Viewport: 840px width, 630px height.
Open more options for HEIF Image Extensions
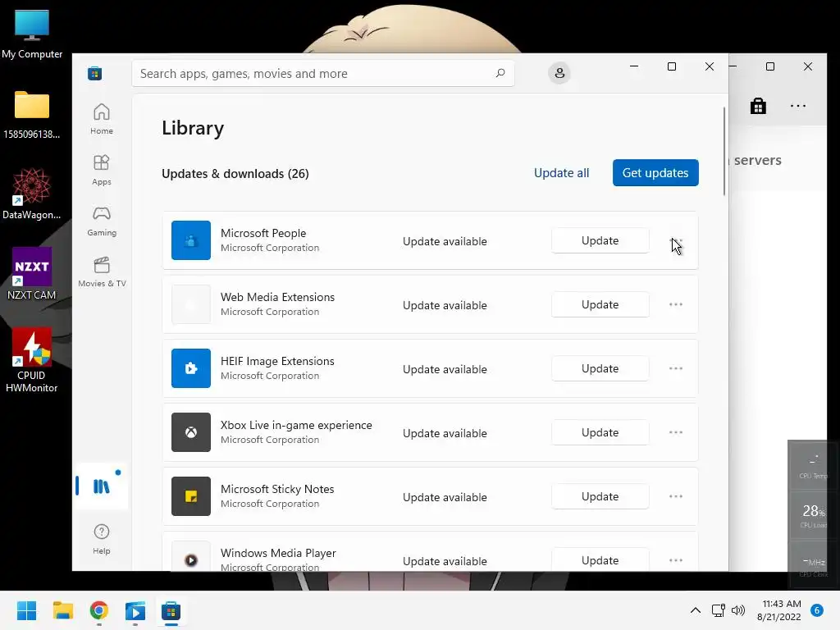(676, 368)
